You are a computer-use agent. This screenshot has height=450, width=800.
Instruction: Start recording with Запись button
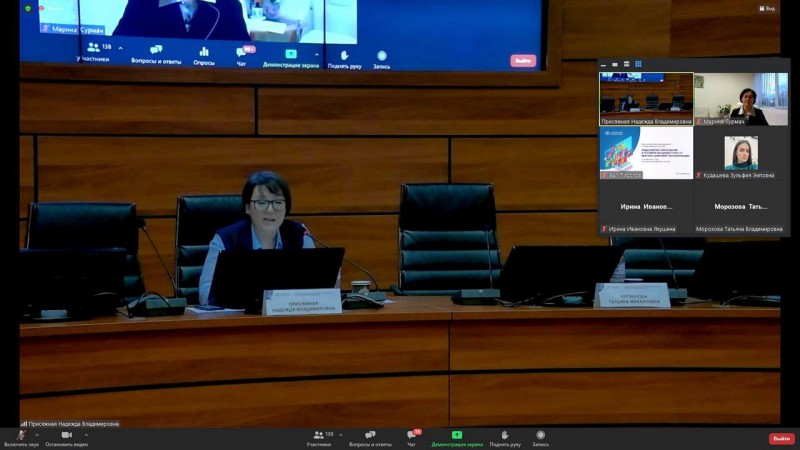point(540,438)
